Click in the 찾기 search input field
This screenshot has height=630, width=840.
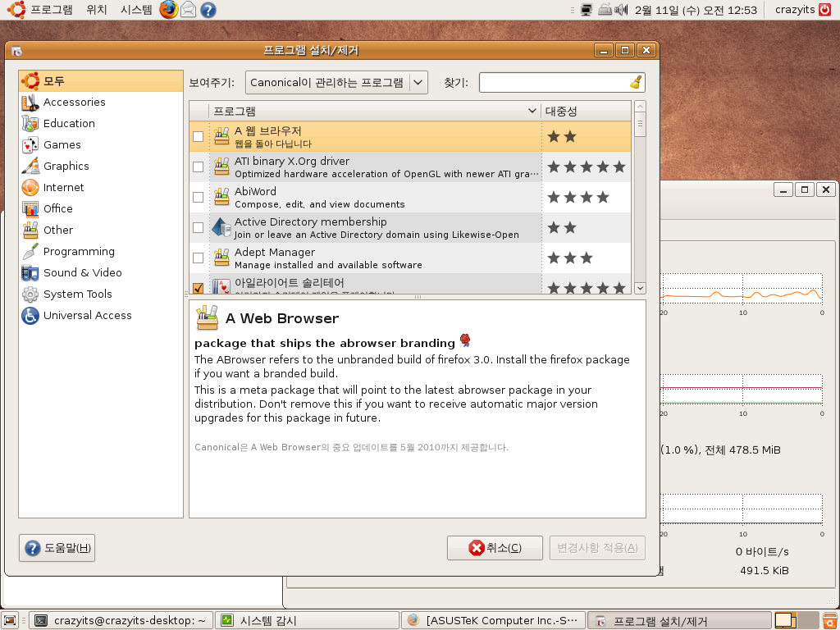coord(554,83)
